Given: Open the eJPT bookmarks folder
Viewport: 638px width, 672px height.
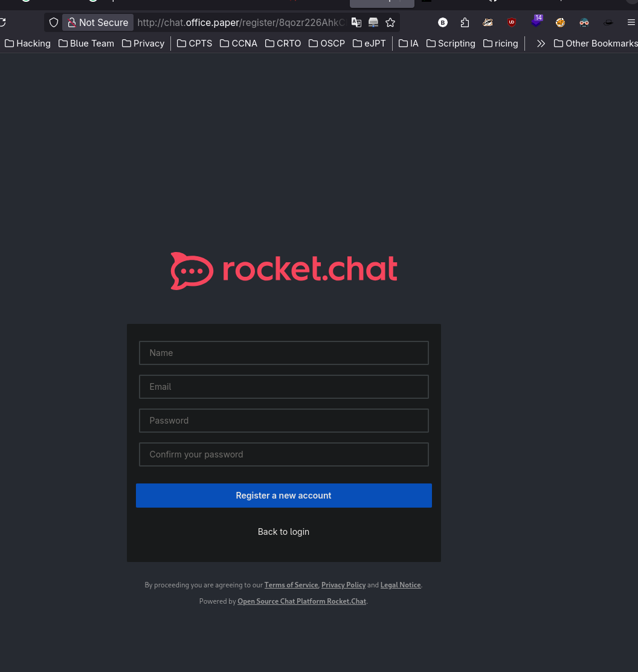Looking at the screenshot, I should tap(369, 44).
